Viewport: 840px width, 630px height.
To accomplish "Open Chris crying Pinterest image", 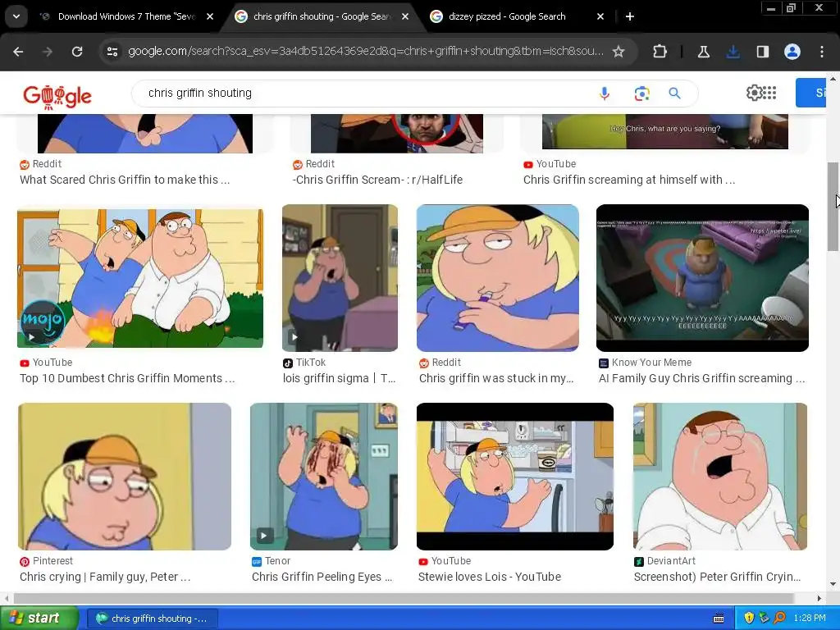I will point(125,477).
